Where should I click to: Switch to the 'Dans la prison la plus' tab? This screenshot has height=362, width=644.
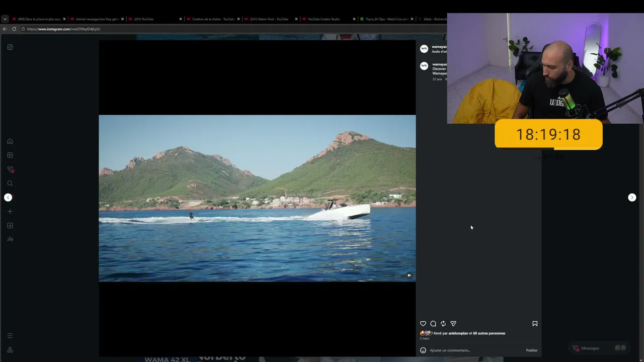pos(39,19)
